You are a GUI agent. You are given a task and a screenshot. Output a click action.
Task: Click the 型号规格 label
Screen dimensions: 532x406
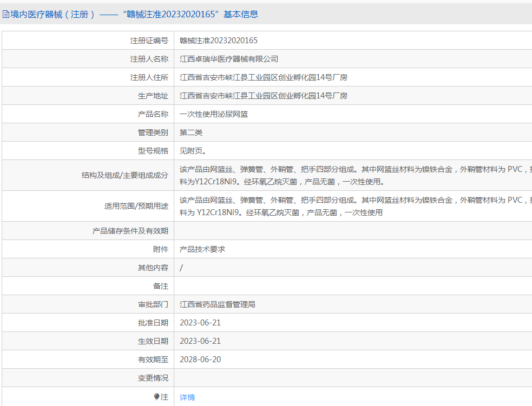[x=153, y=151]
